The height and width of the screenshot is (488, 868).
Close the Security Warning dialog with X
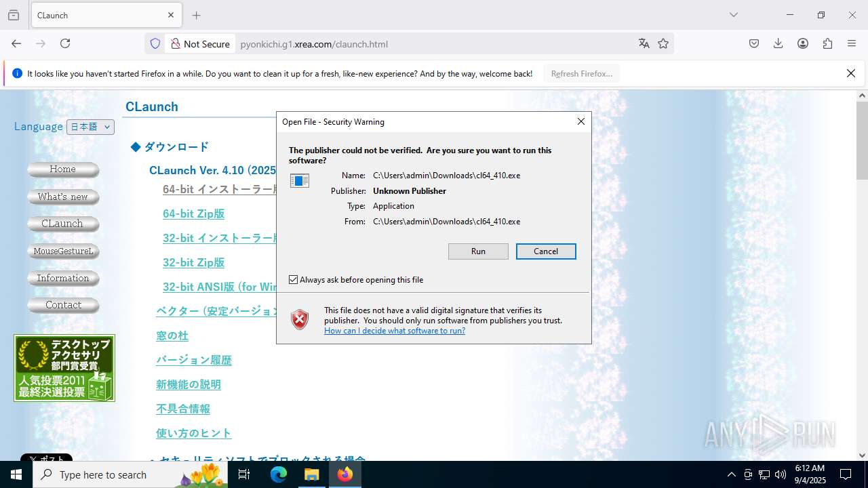tap(580, 121)
